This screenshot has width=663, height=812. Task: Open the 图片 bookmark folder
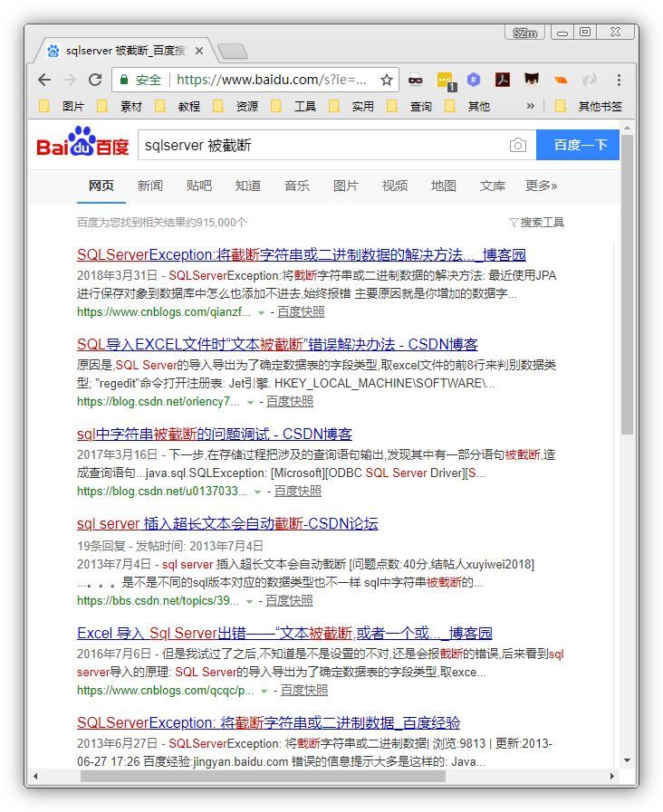pos(62,107)
